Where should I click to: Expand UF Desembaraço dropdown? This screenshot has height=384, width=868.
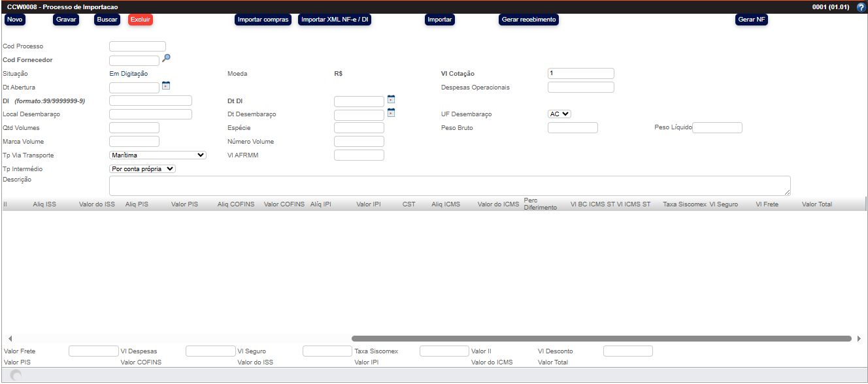tap(559, 114)
